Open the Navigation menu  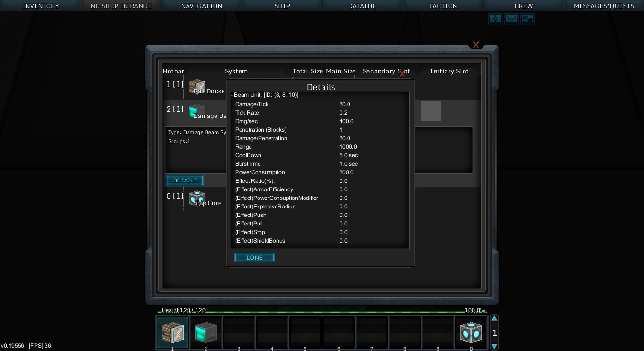tap(202, 6)
